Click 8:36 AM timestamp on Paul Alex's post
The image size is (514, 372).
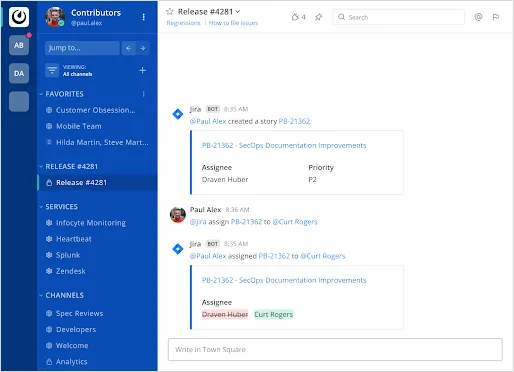coord(237,210)
